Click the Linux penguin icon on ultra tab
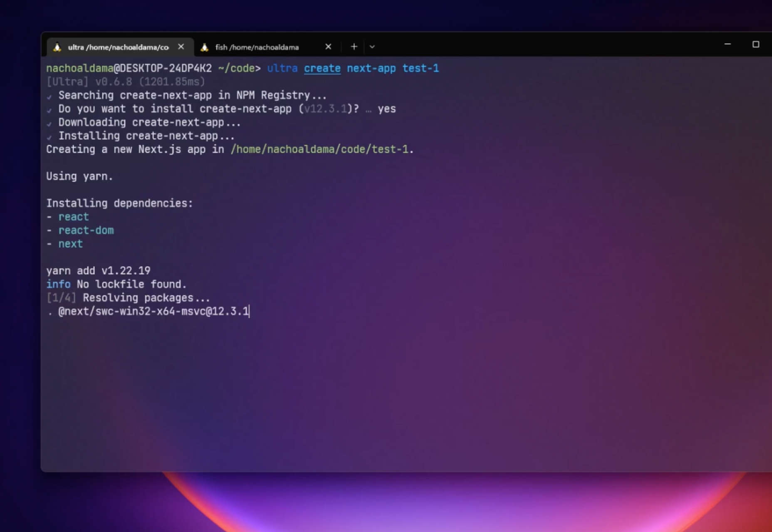The width and height of the screenshot is (772, 532). pyautogui.click(x=57, y=47)
